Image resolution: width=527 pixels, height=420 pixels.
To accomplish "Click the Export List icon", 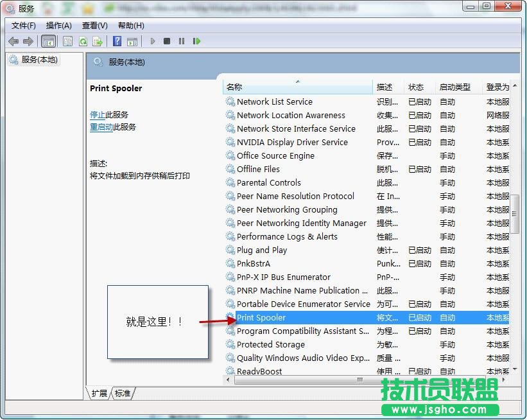I will tap(97, 41).
